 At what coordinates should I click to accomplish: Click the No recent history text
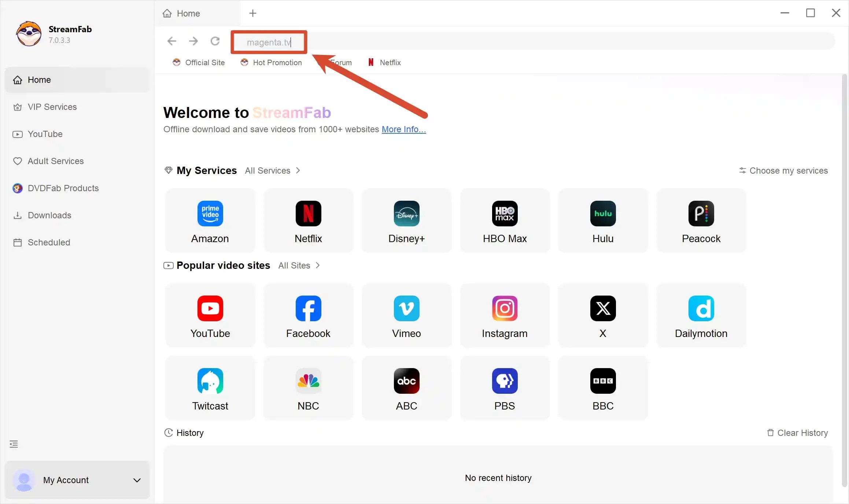(x=498, y=478)
